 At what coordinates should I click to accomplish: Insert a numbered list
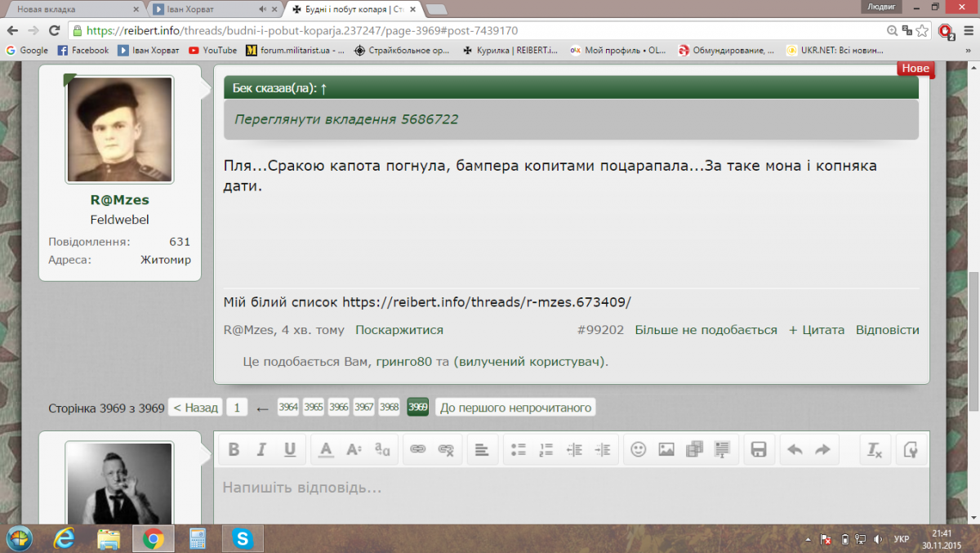pos(546,449)
